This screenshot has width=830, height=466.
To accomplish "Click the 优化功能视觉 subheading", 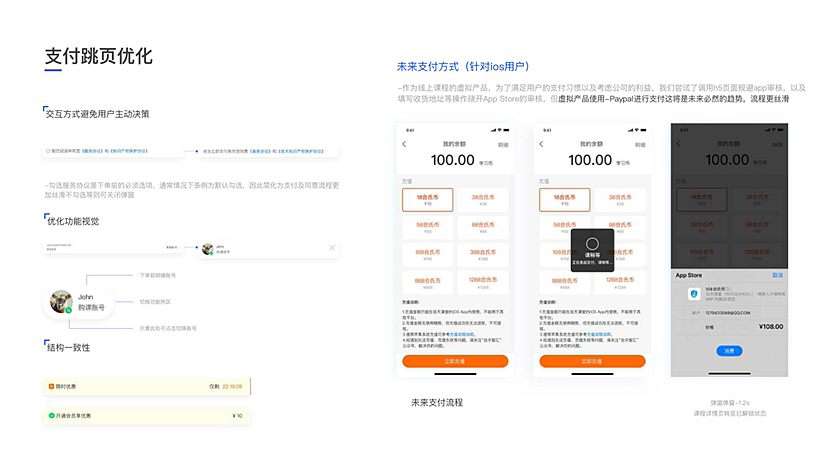I will [x=73, y=221].
